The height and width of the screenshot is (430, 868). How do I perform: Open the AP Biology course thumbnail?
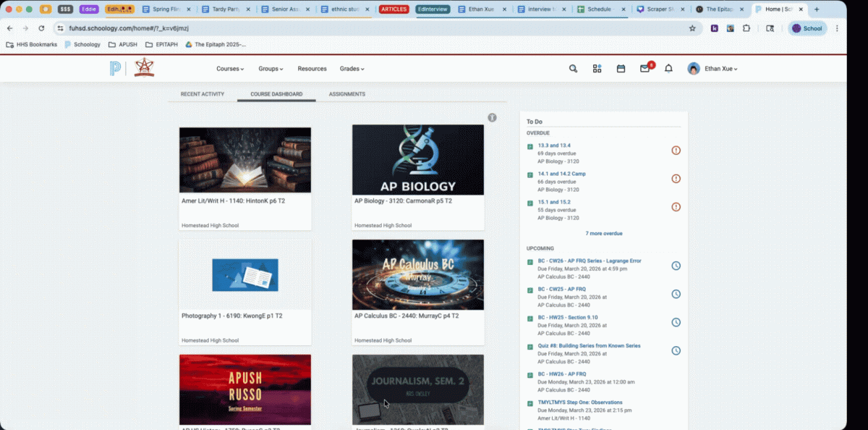(418, 159)
